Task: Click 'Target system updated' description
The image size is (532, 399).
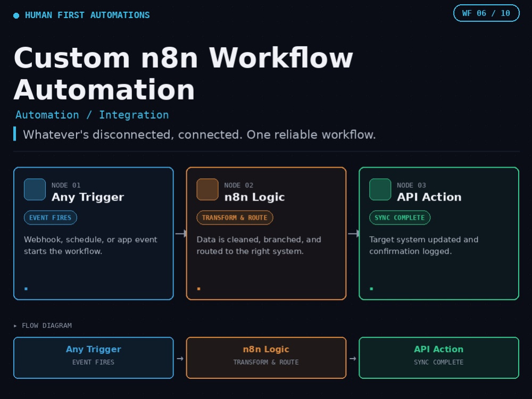Action: (x=424, y=245)
